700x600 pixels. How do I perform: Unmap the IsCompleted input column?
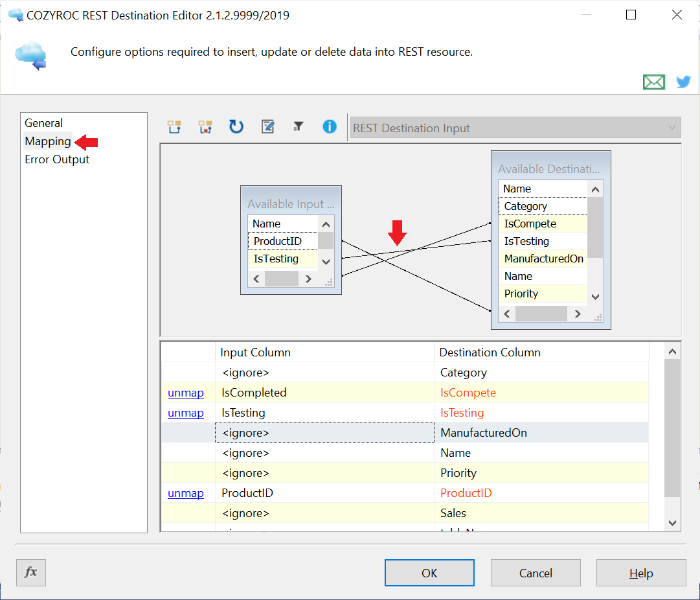click(186, 393)
